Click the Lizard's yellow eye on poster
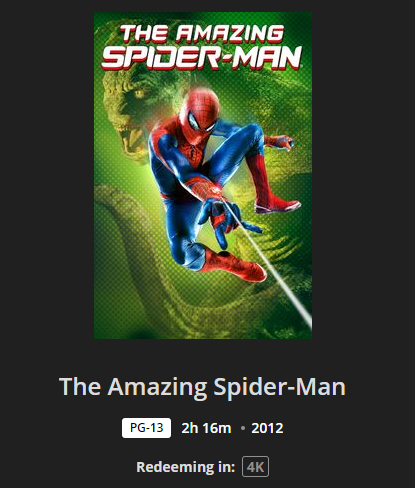The image size is (415, 488). point(139,94)
